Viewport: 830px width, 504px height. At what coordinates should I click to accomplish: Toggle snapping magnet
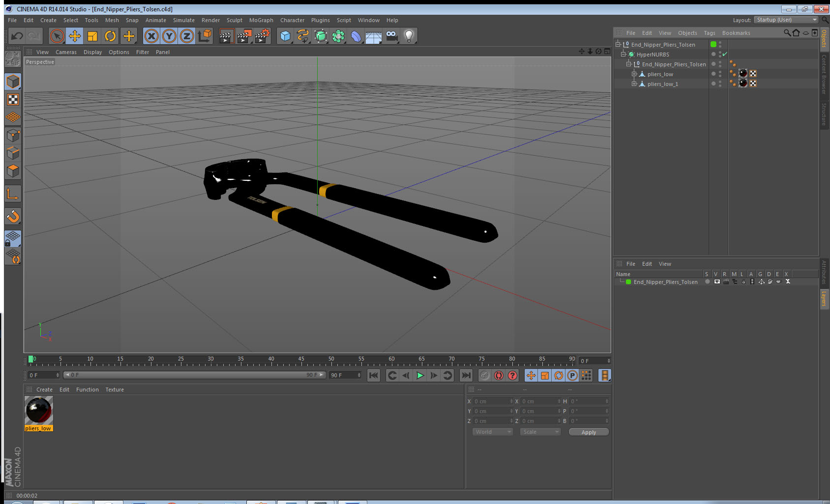pyautogui.click(x=13, y=216)
